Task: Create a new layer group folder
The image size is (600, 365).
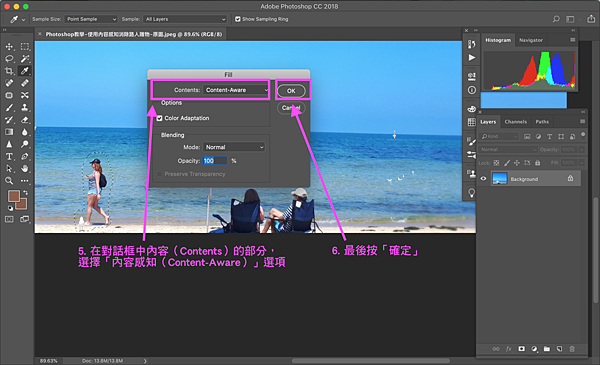Action: point(547,349)
